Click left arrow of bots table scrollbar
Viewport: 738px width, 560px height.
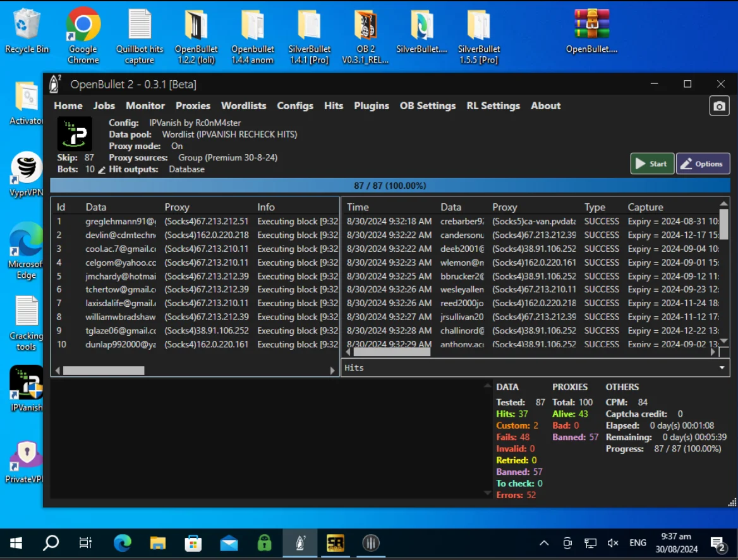coord(57,371)
